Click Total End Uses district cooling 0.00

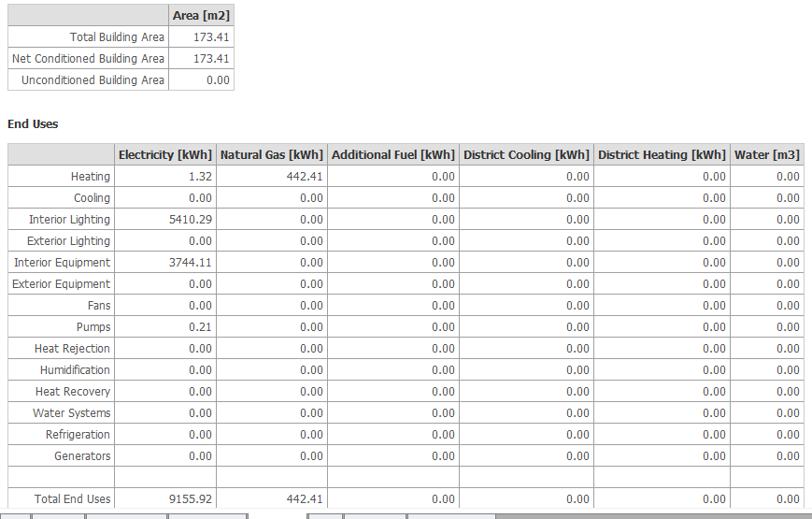[577, 499]
